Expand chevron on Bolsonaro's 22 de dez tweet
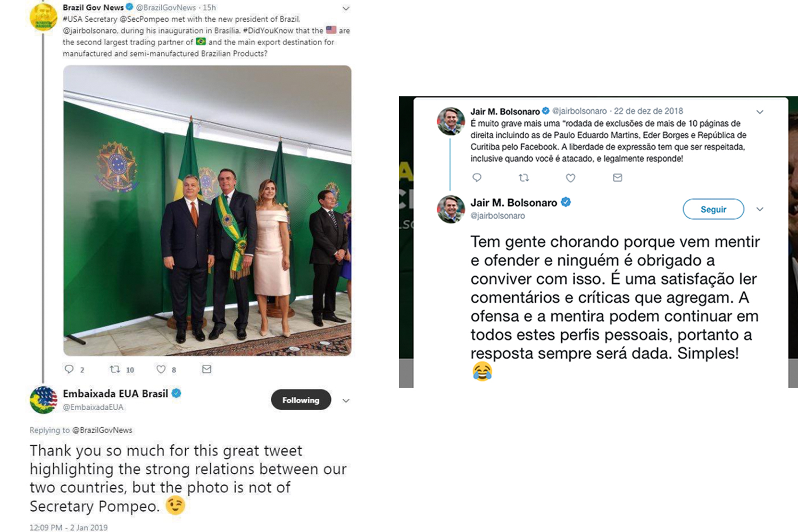Image resolution: width=798 pixels, height=532 pixels. click(x=760, y=112)
